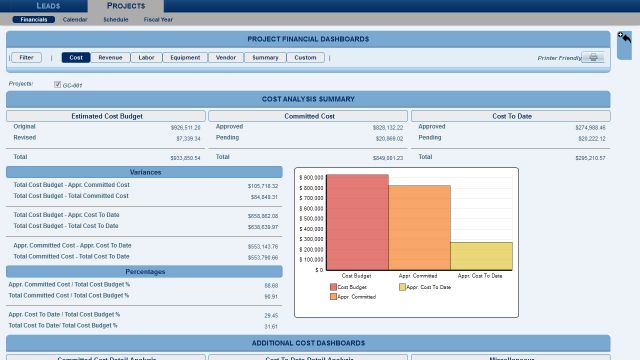Click the $ 900,000 axis label
The width and height of the screenshot is (640, 360).
coord(311,178)
